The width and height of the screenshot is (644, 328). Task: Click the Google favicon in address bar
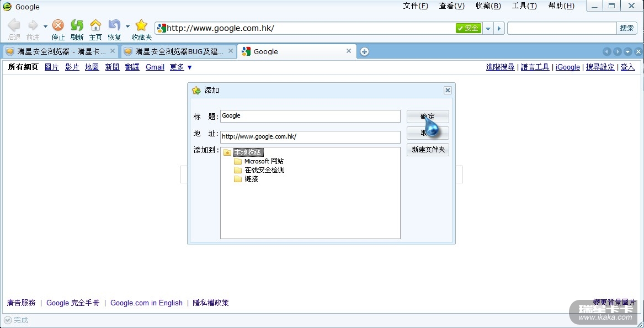click(161, 28)
